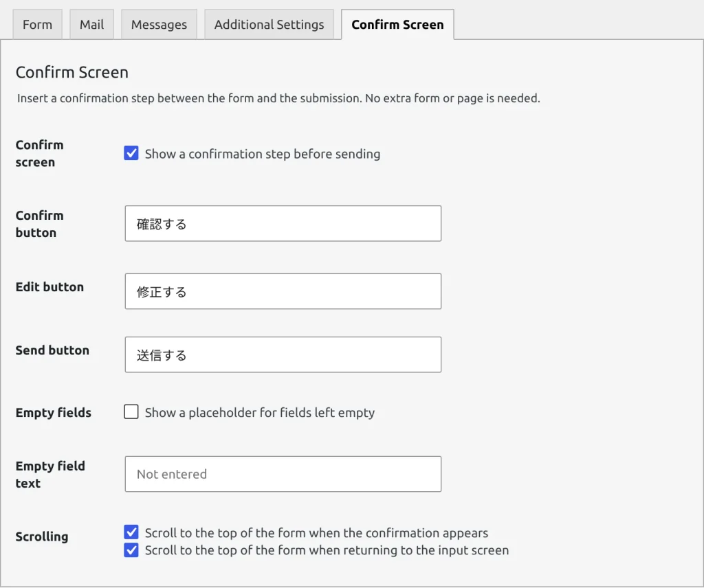704x588 pixels.
Task: Switch to the Form tab
Action: pyautogui.click(x=37, y=24)
